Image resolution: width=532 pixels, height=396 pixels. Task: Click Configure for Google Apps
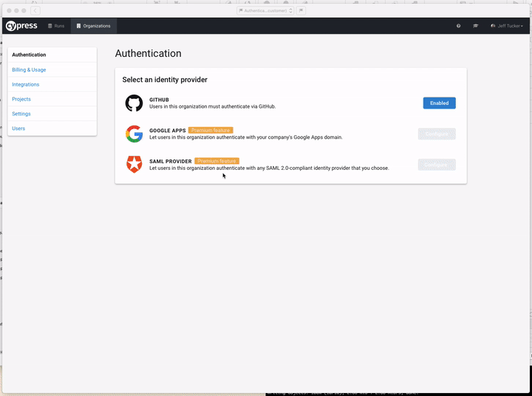436,134
